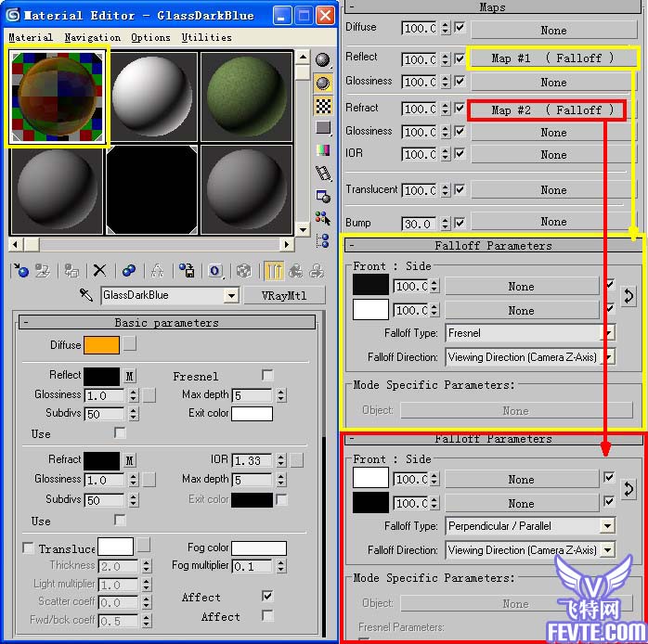648x644 pixels.
Task: Open the material editor Options icon
Action: tap(323, 196)
